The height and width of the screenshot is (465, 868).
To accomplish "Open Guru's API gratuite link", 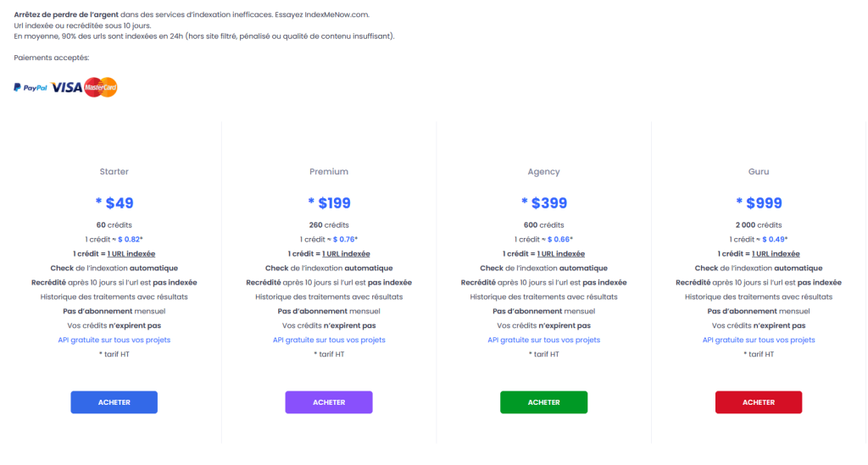I will (x=759, y=340).
